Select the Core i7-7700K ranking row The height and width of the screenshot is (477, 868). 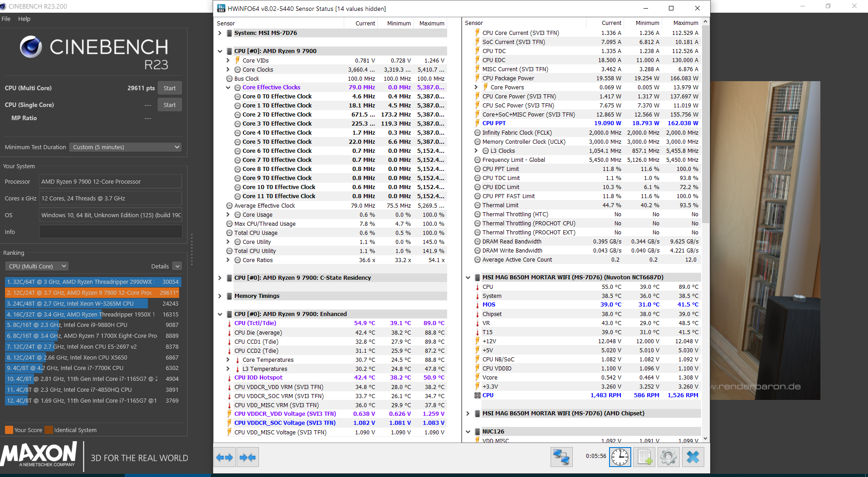coord(93,368)
